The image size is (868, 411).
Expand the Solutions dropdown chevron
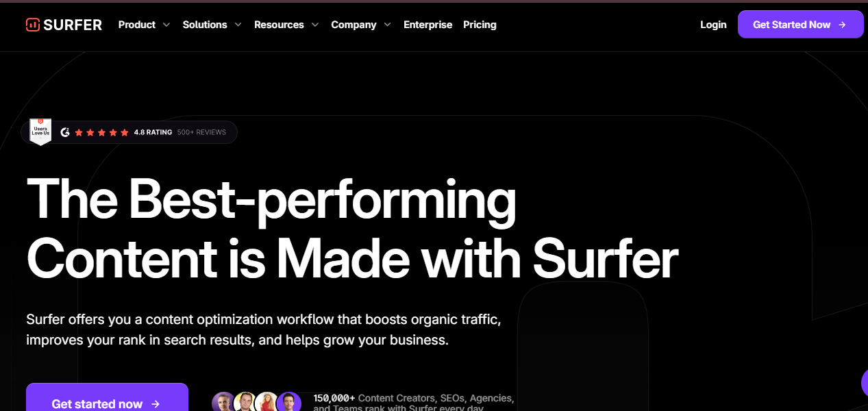(x=238, y=25)
